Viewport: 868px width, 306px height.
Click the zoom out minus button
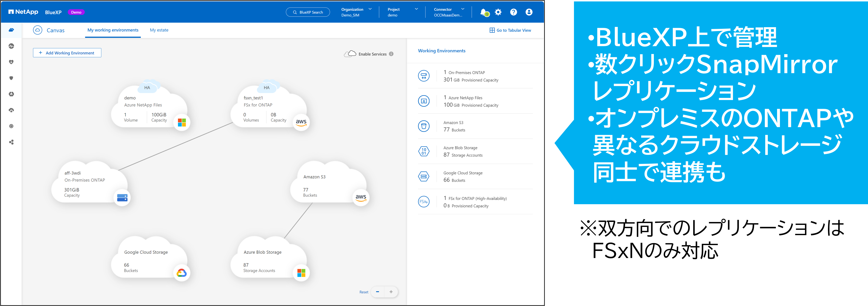coord(378,292)
